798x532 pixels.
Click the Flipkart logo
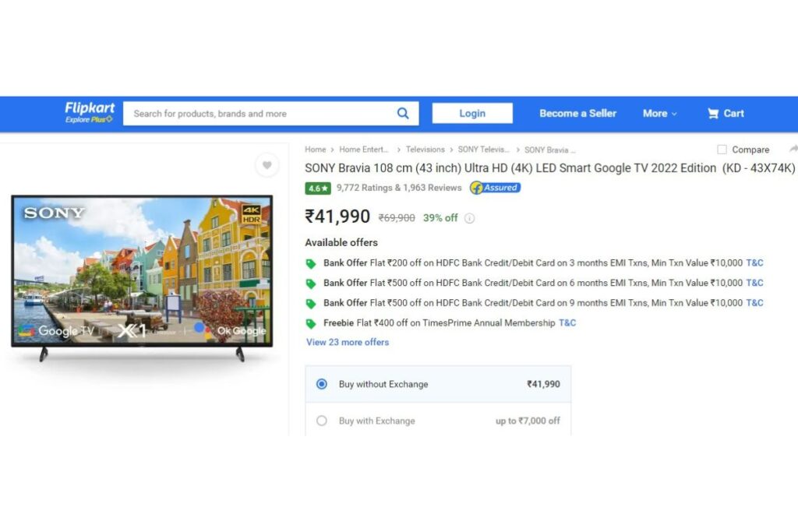point(90,108)
